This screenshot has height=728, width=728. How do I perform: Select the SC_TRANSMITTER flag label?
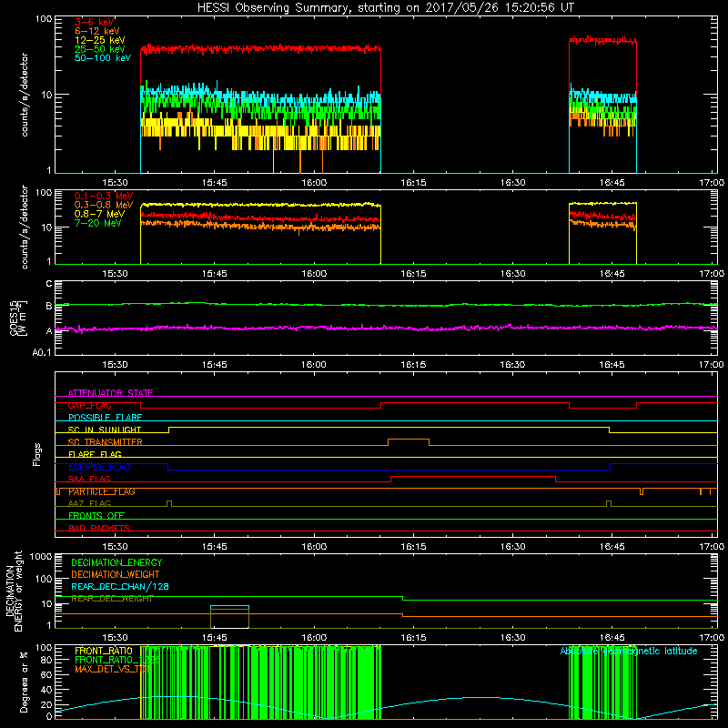(105, 442)
